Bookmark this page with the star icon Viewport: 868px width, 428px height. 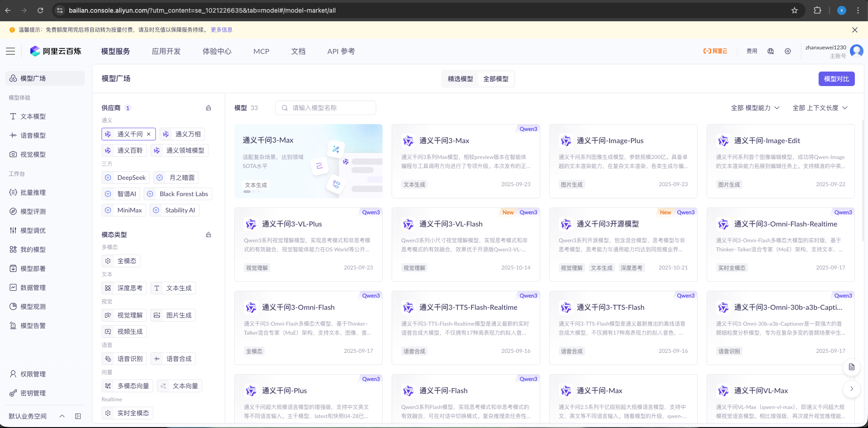795,10
